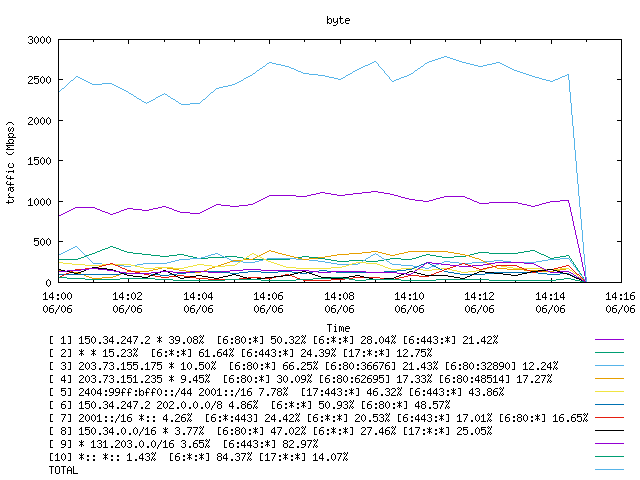Click dark blue line sample for legend [6]
This screenshot has width=640, height=480.
click(609, 404)
